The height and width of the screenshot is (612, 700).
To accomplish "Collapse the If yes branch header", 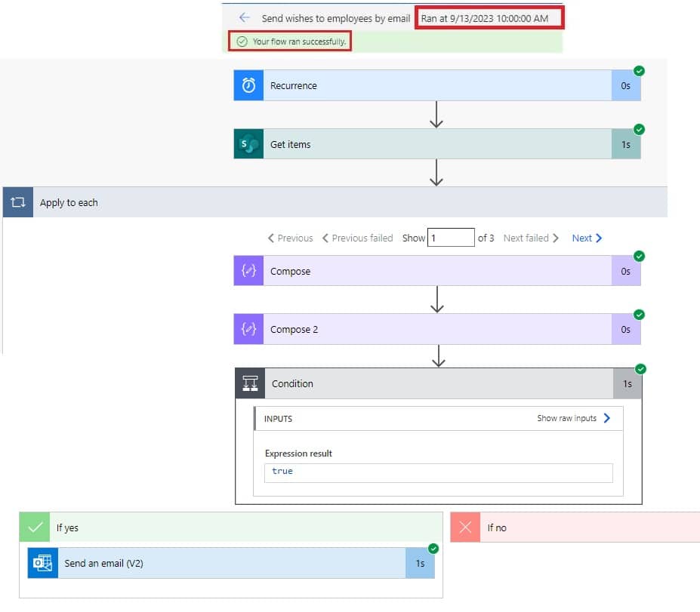I will click(x=231, y=527).
